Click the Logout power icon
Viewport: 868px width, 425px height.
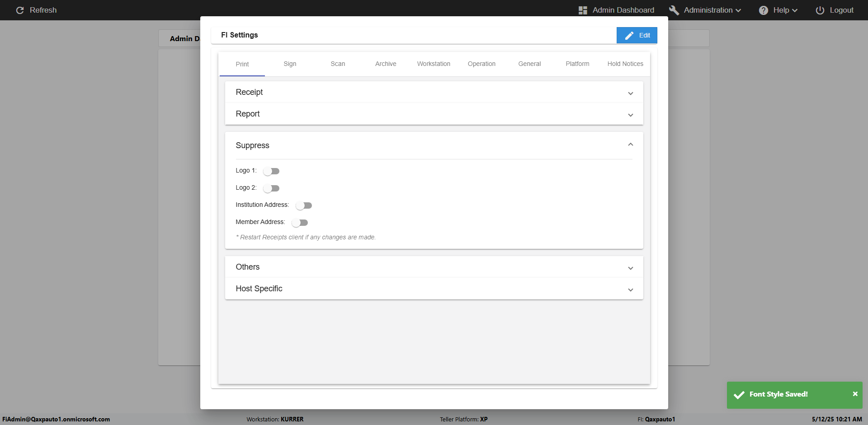820,10
